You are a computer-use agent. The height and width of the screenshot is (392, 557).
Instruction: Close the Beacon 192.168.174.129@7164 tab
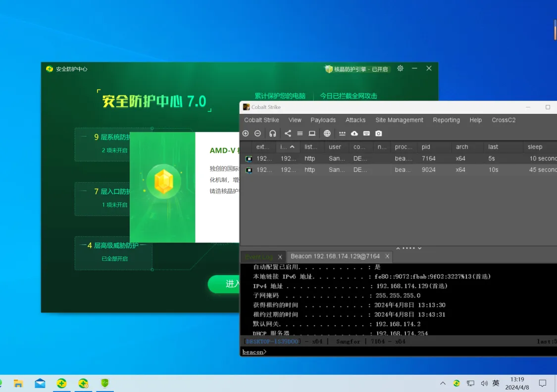click(x=387, y=256)
